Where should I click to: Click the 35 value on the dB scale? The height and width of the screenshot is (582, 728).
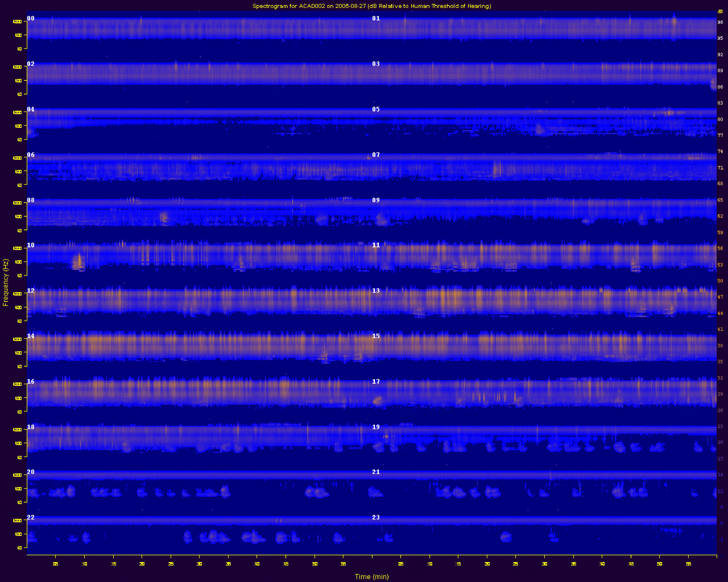[720, 361]
